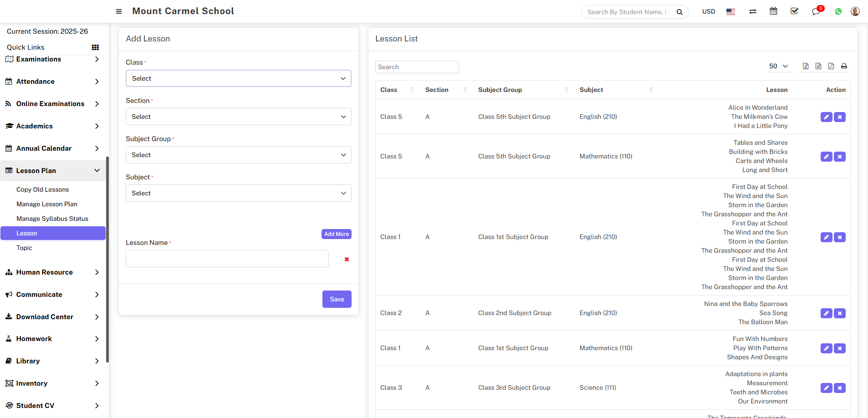Open the Class dropdown in Add Lesson

238,78
